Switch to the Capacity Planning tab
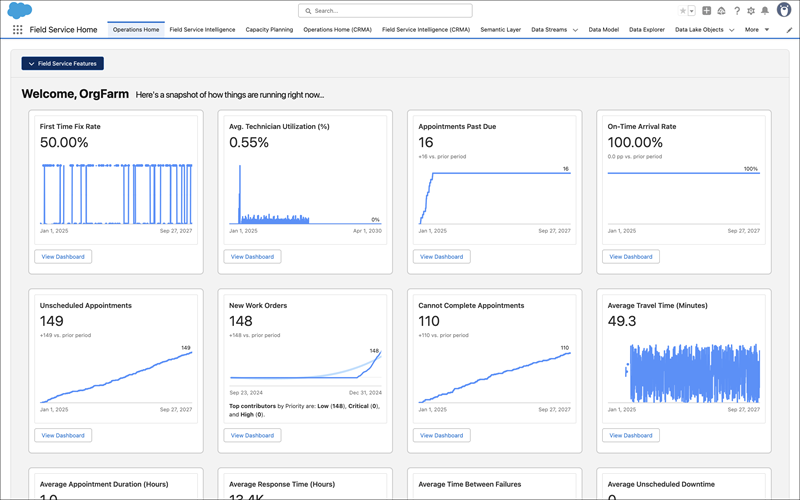 [269, 30]
